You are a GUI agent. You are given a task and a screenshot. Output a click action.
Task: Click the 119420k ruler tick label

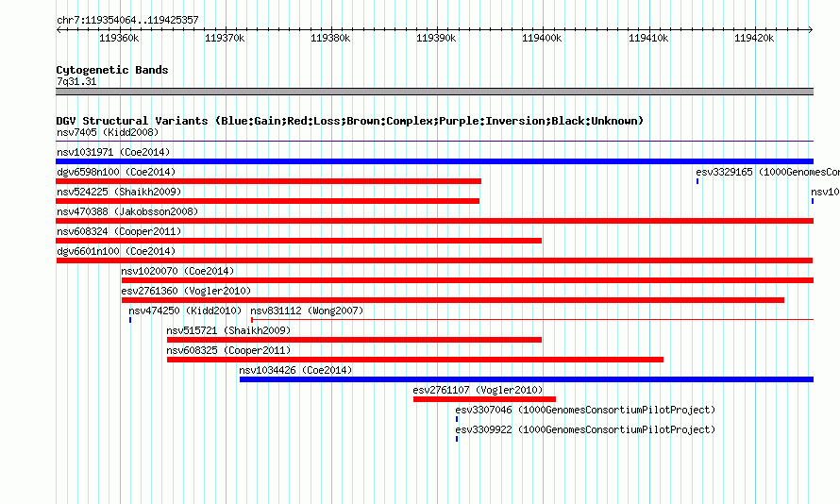click(754, 38)
